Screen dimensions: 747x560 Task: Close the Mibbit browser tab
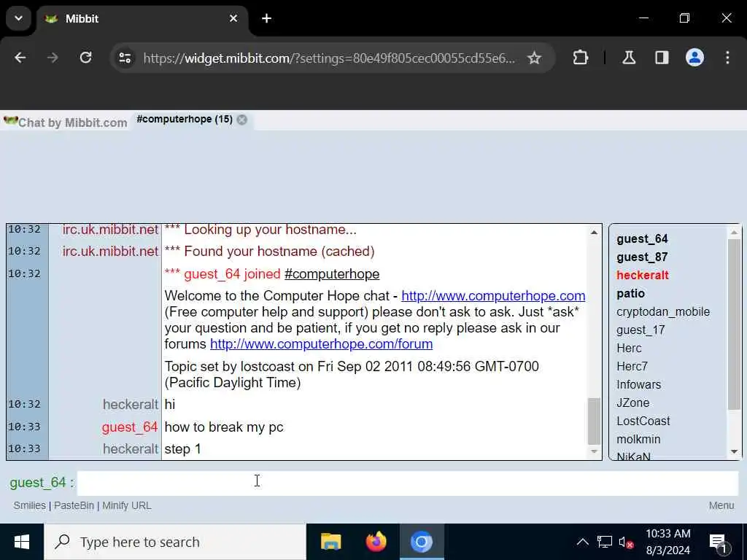coord(233,18)
